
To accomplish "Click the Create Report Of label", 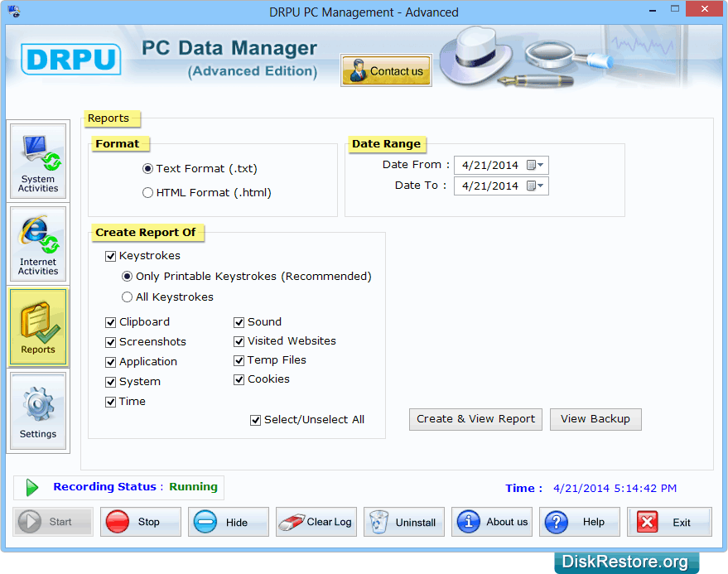I will pos(147,233).
